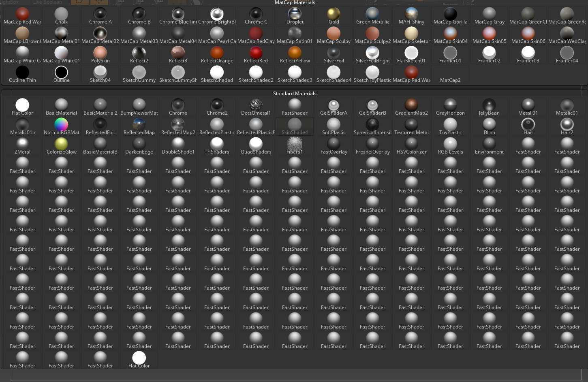The width and height of the screenshot is (588, 382).
Task: Apply the Gold material
Action: pyautogui.click(x=334, y=16)
